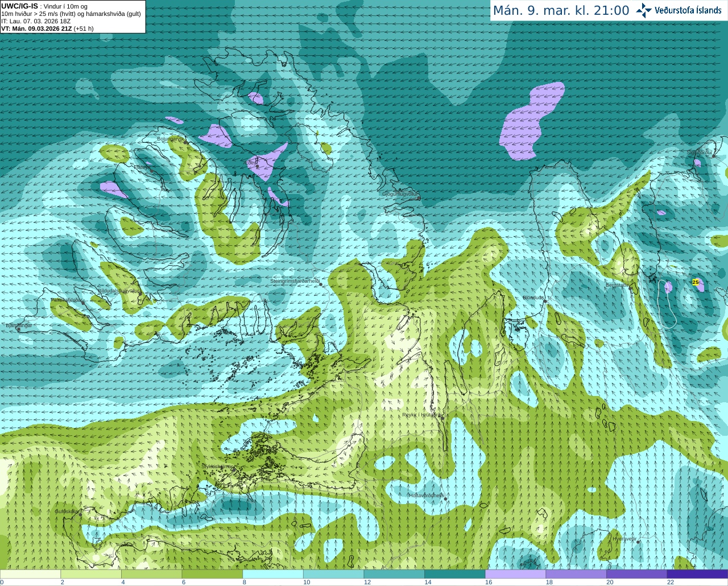Click the Holtavörðuheiði station dot

click(x=445, y=499)
